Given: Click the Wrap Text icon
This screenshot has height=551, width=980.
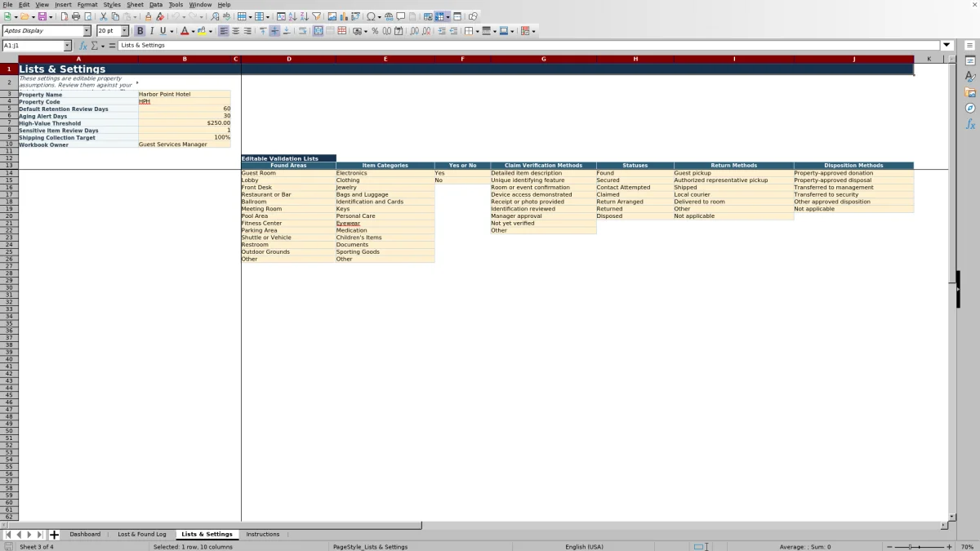Looking at the screenshot, I should 302,31.
